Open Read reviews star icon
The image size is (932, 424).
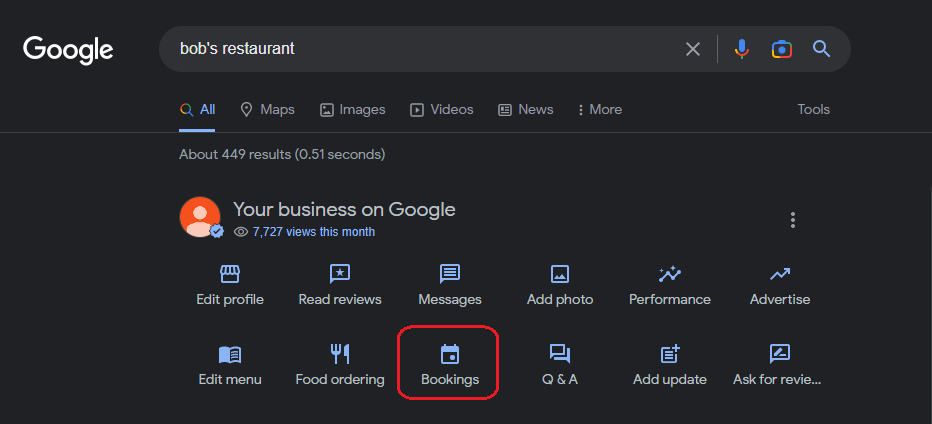coord(339,274)
